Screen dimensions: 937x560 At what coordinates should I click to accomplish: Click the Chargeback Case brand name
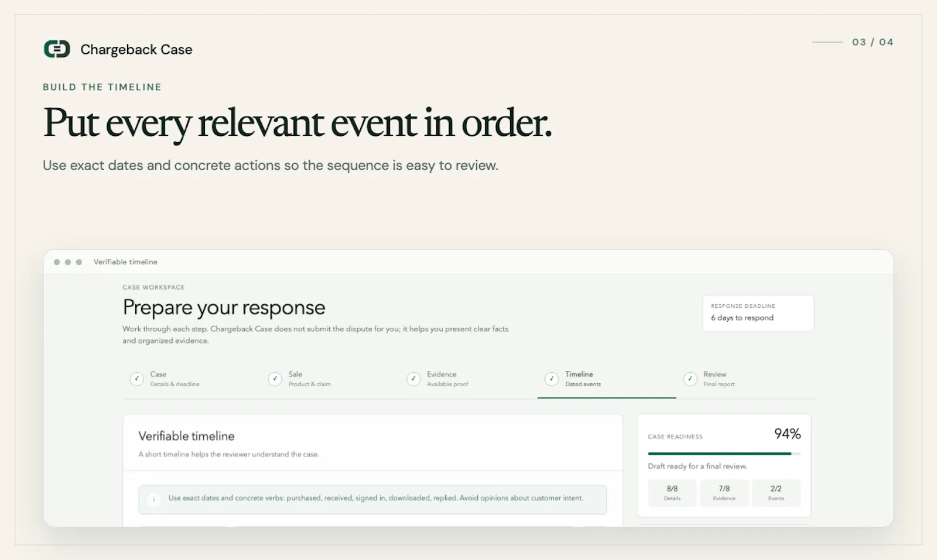[x=136, y=50]
